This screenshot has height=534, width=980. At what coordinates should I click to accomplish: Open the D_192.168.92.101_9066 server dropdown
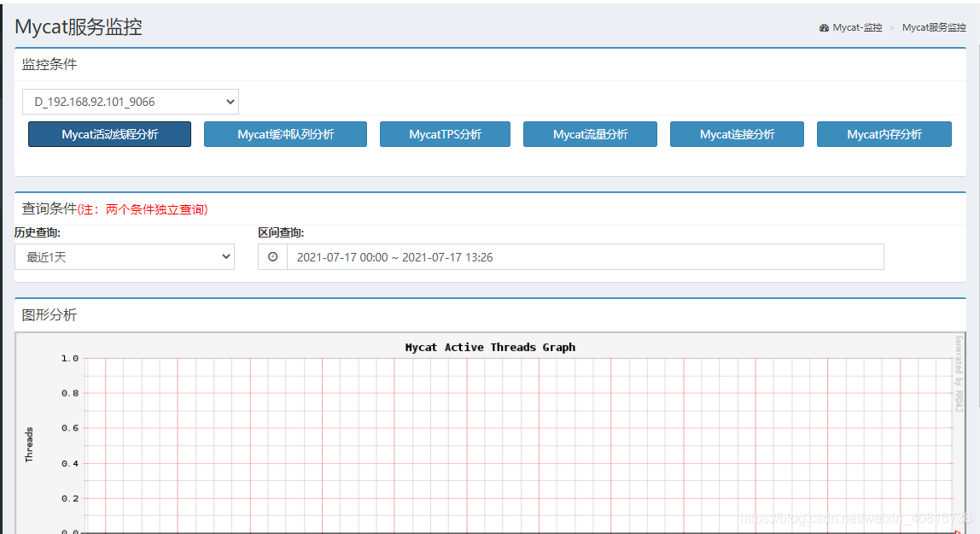click(x=131, y=102)
